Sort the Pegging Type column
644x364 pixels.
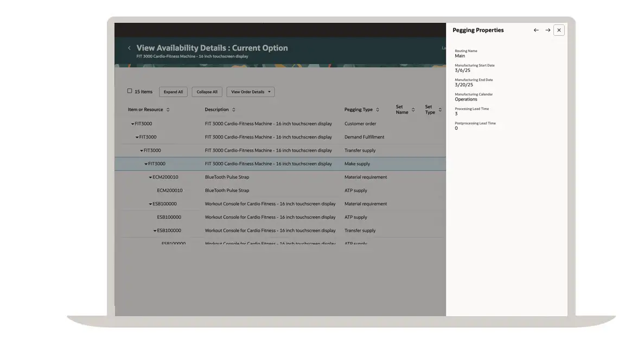tap(378, 110)
